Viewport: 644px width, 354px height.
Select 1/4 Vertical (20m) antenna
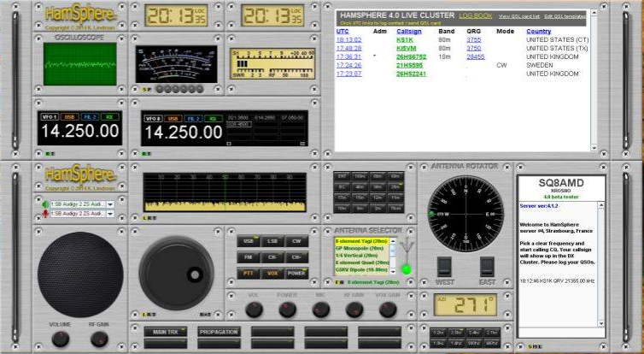click(362, 256)
